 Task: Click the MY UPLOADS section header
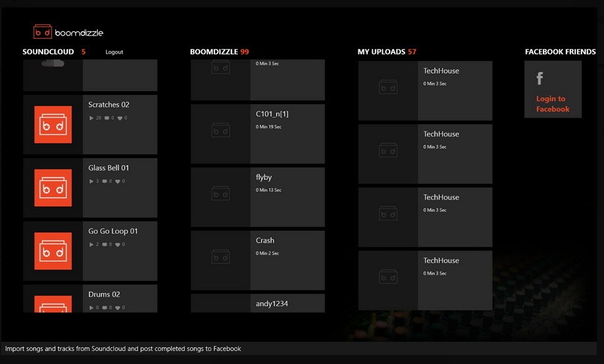point(381,52)
